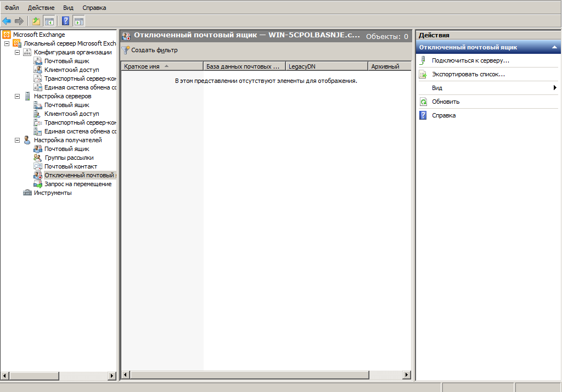Open the Справка menu in menu bar
The height and width of the screenshot is (392, 562).
tap(94, 8)
